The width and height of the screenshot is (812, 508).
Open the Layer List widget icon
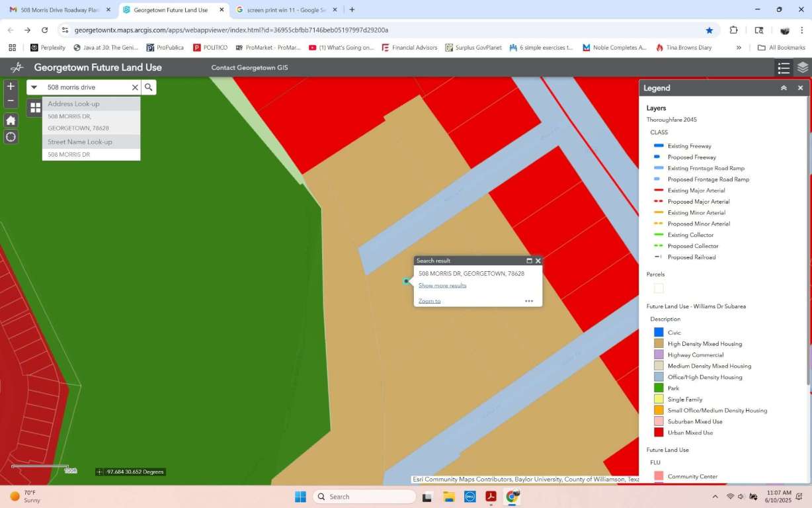[802, 67]
